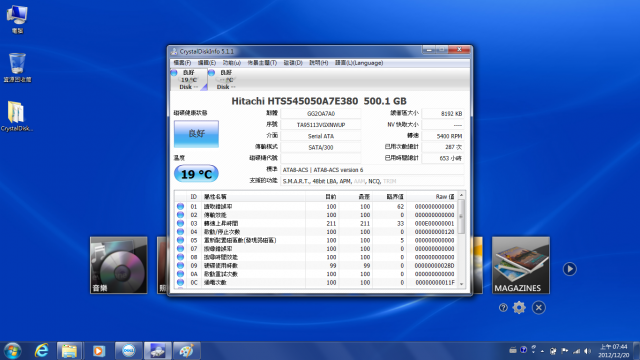Click the standard field ATA8-ACS version 6
This screenshot has width=640, height=360.
coord(372,170)
